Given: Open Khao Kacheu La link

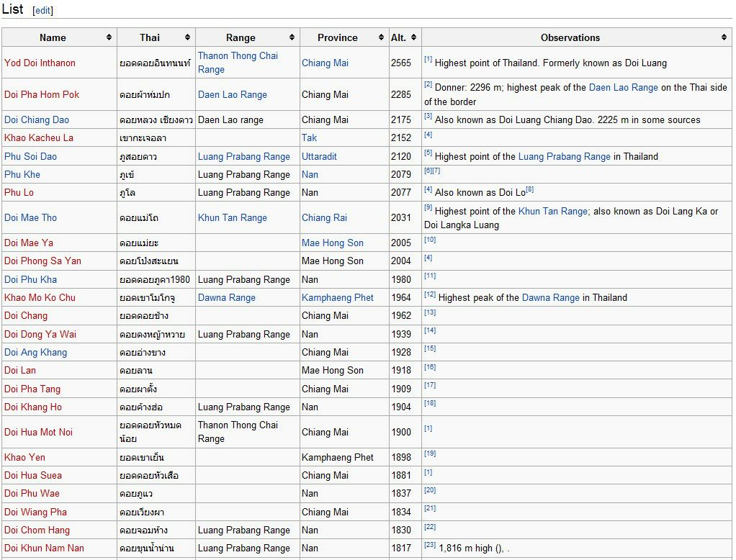Looking at the screenshot, I should [39, 138].
